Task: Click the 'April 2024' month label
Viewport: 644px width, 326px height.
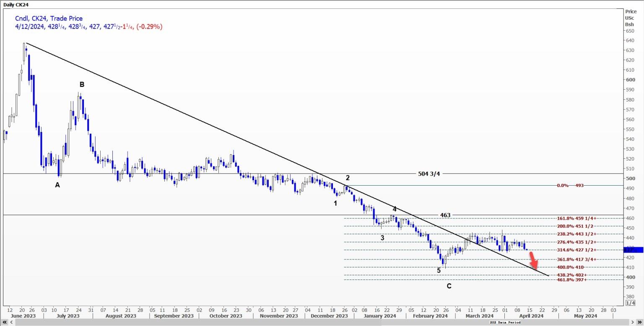Action: coord(531,316)
